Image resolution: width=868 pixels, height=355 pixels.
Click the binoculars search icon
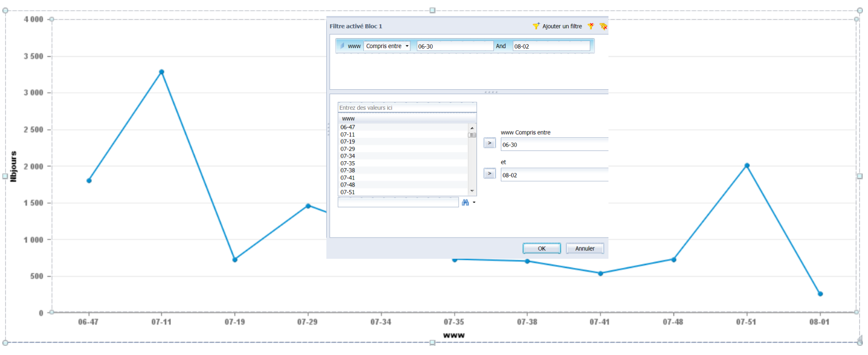click(465, 202)
